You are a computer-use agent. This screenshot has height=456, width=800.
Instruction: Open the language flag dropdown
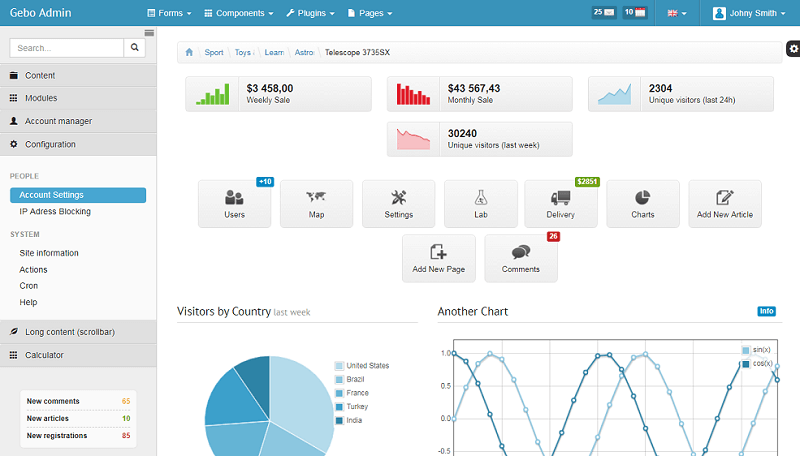(677, 13)
